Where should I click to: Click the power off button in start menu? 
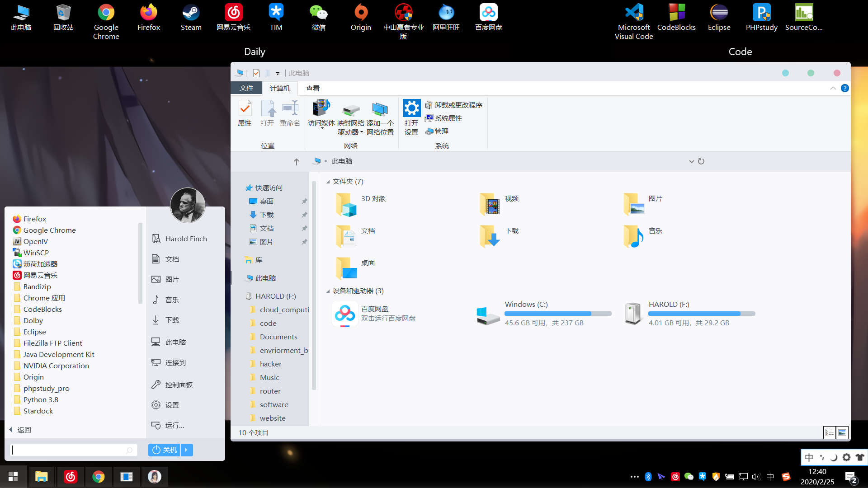165,450
